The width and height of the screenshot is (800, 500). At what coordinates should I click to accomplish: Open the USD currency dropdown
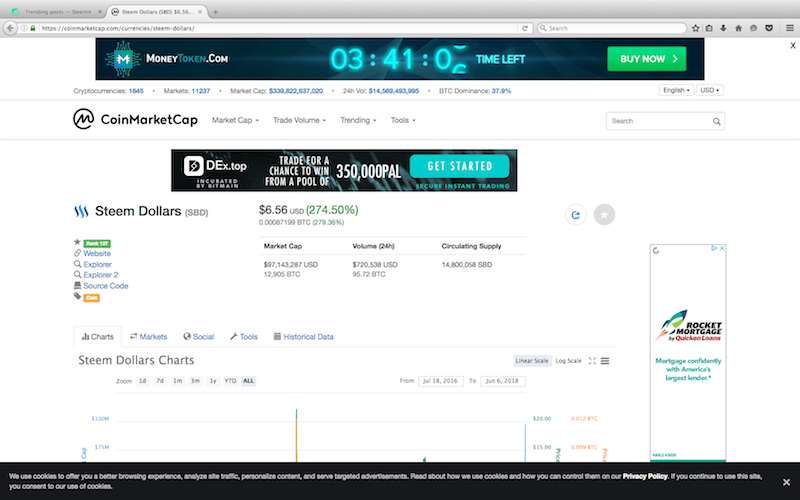click(x=710, y=90)
